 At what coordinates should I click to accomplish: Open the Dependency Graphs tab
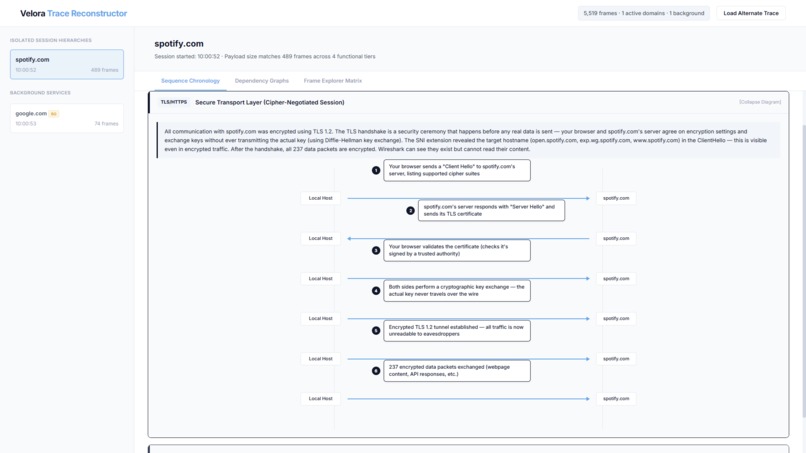click(262, 81)
